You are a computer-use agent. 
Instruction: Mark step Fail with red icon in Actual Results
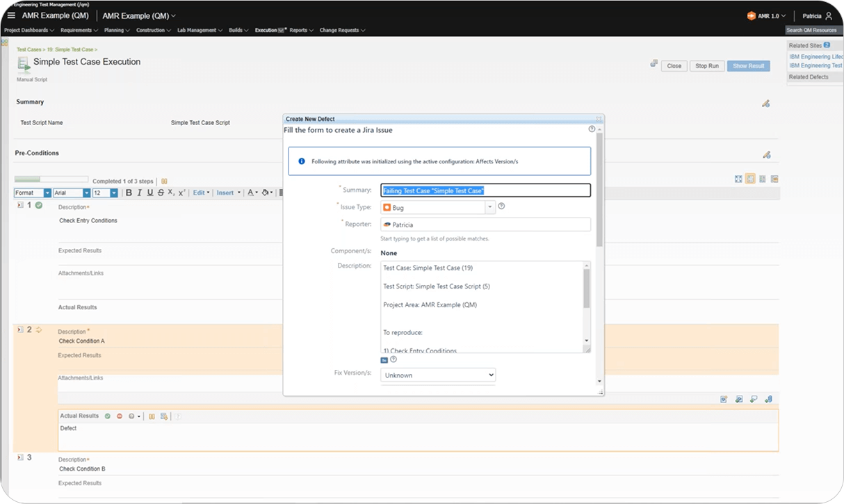[x=120, y=416]
